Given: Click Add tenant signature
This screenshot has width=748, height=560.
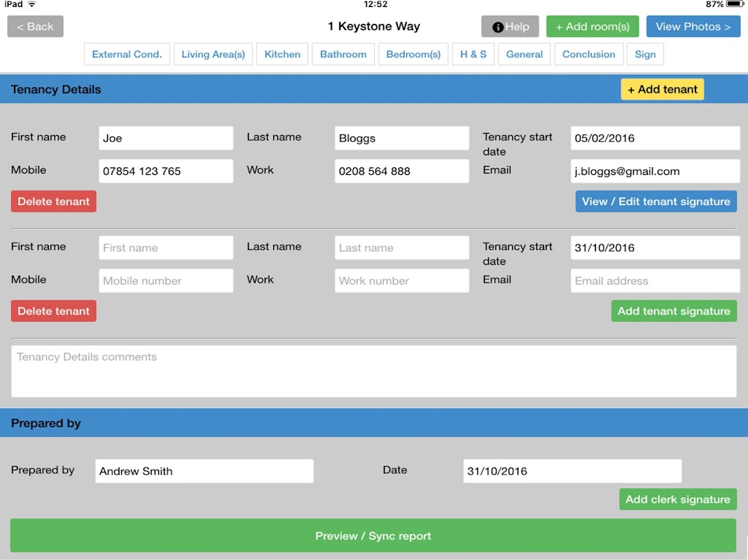Looking at the screenshot, I should pyautogui.click(x=674, y=311).
